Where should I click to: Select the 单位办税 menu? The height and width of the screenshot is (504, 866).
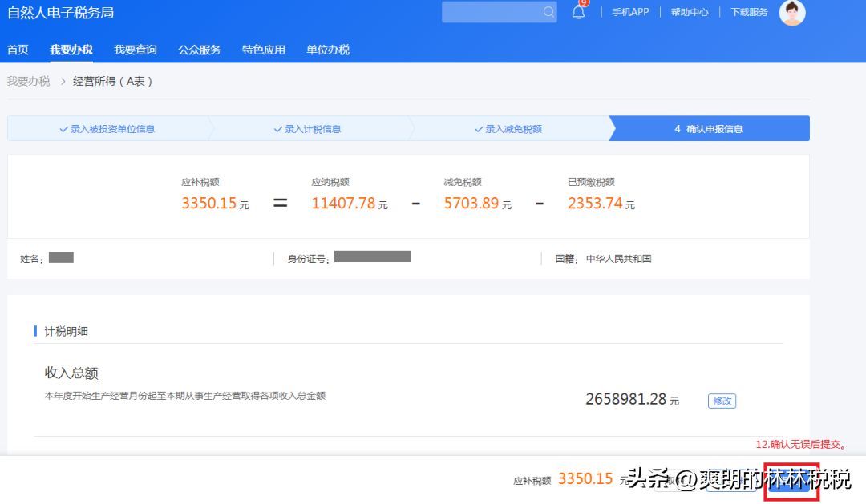coord(326,49)
